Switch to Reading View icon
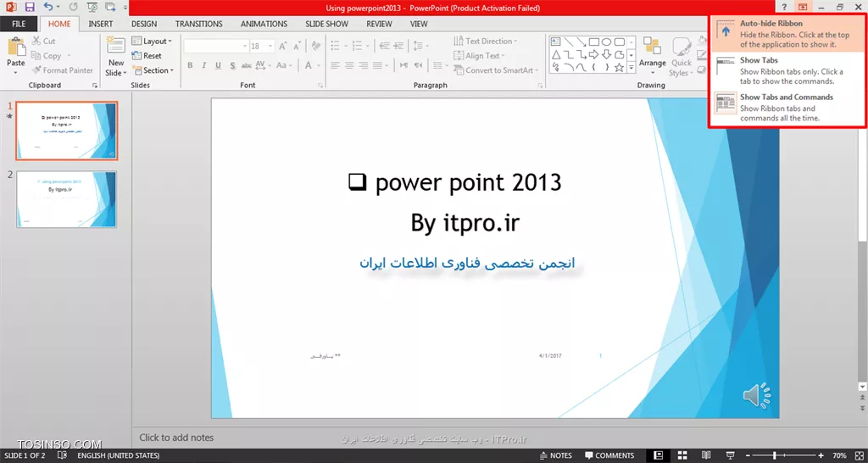The image size is (868, 463). 706,455
